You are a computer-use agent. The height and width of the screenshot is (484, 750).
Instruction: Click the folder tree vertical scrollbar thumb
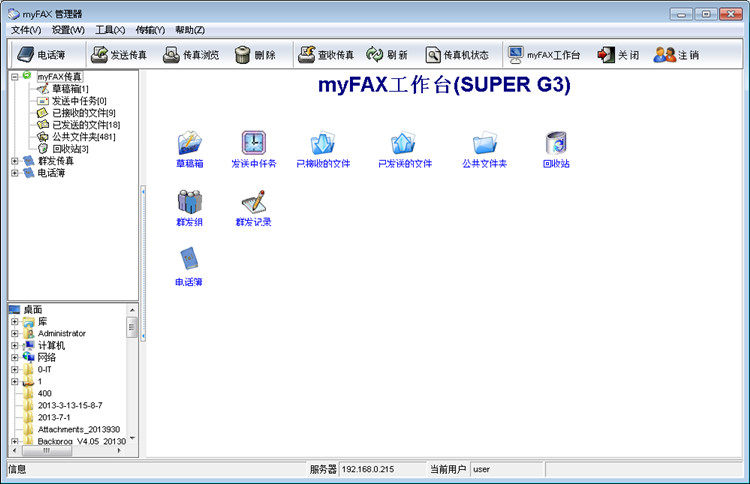pos(132,327)
